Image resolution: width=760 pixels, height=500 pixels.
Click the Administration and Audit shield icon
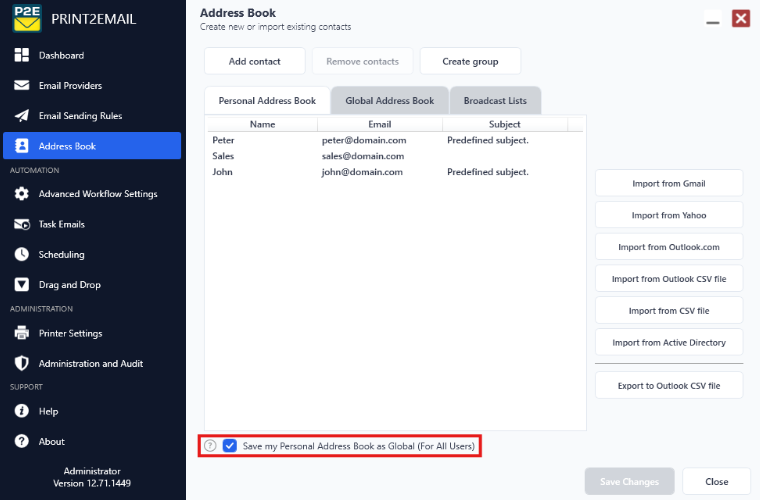[21, 363]
